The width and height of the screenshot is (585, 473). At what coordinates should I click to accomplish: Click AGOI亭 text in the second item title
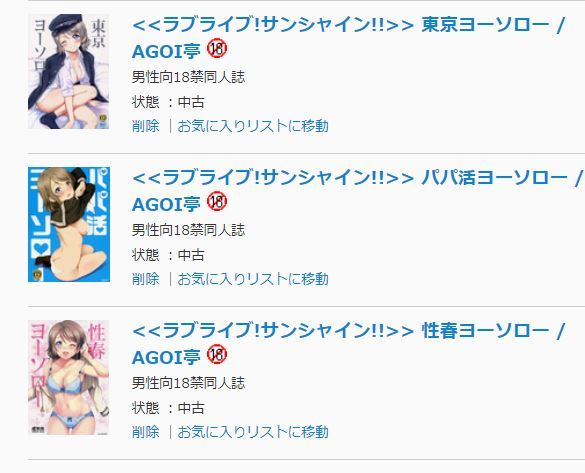click(x=166, y=204)
